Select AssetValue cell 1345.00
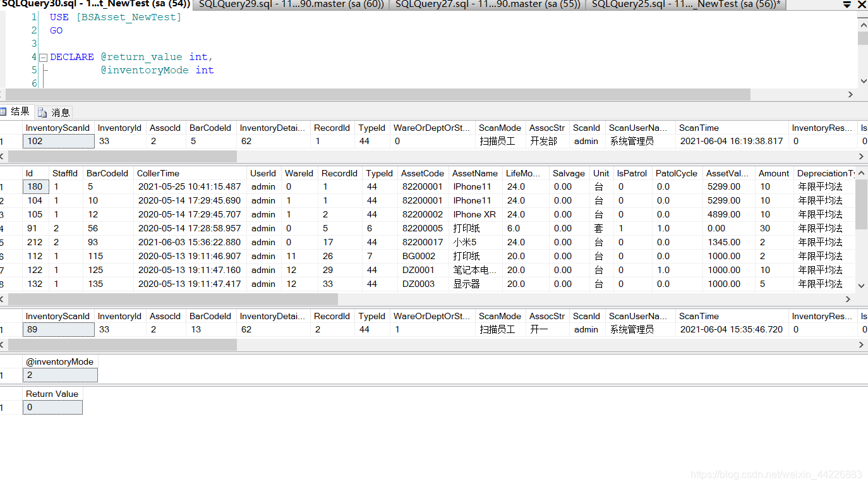868x486 pixels. [729, 242]
